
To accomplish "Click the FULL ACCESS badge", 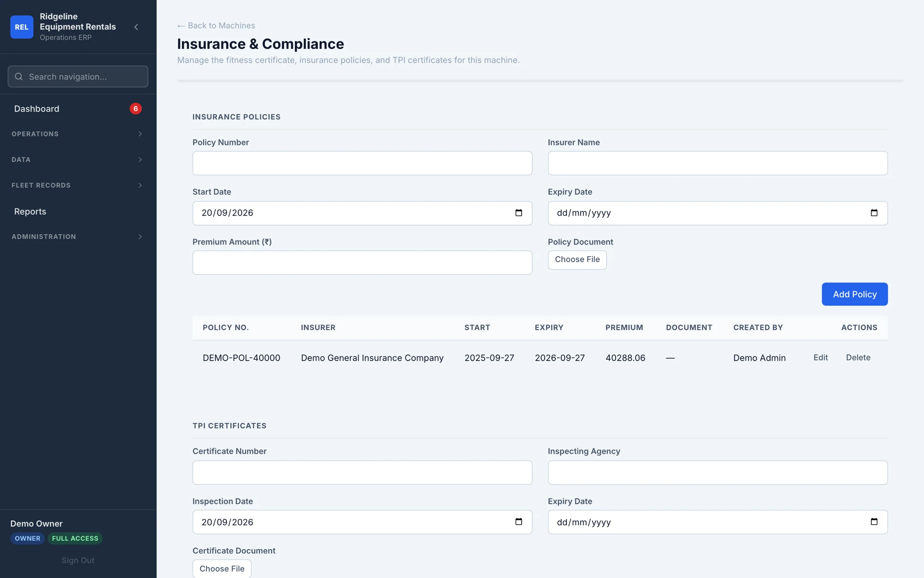I will [75, 538].
